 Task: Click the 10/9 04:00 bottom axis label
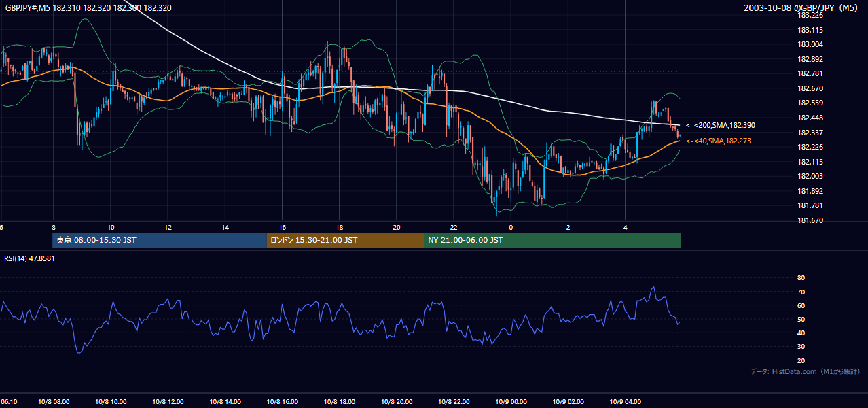tap(626, 402)
